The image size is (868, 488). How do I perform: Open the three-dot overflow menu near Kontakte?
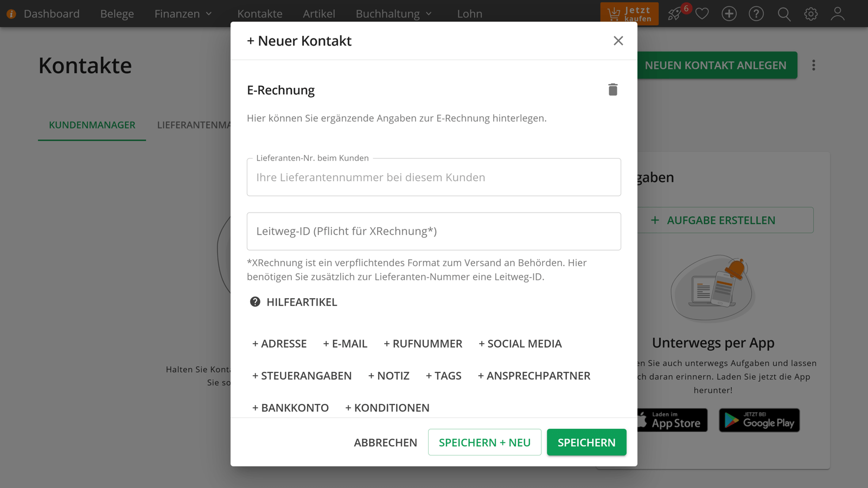click(814, 65)
